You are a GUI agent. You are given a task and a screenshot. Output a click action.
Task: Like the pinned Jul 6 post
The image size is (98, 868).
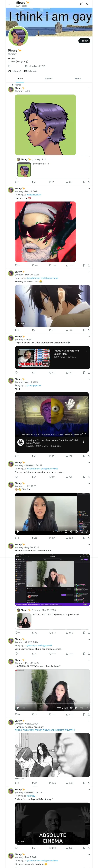(52, 182)
